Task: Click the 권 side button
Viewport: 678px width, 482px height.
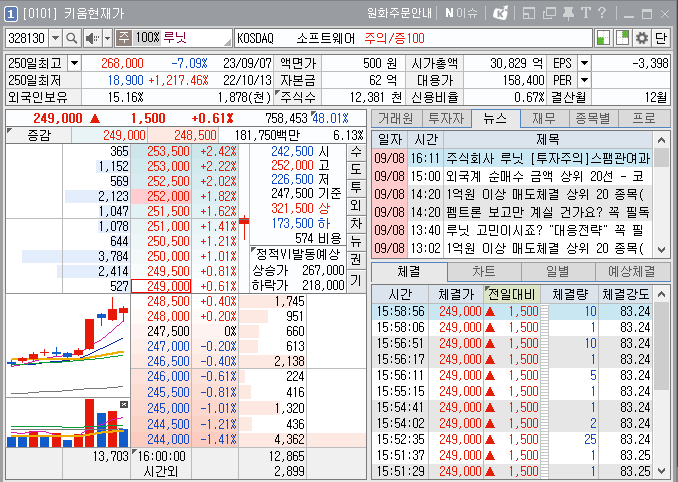Action: click(356, 259)
